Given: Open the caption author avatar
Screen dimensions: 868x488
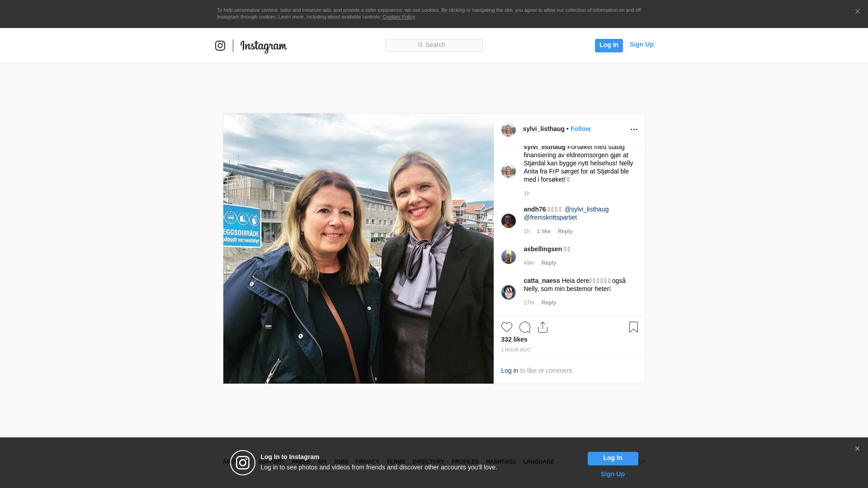Looking at the screenshot, I should click(509, 171).
